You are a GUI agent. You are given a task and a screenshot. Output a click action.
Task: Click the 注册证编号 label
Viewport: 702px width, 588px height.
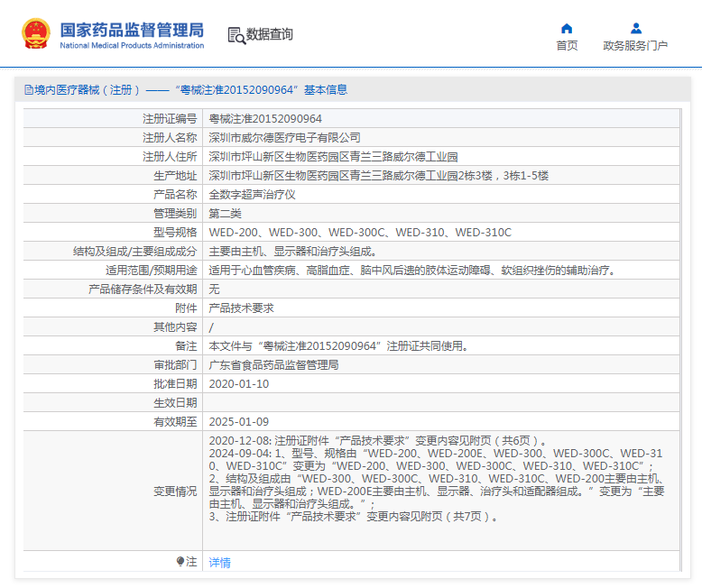point(170,118)
